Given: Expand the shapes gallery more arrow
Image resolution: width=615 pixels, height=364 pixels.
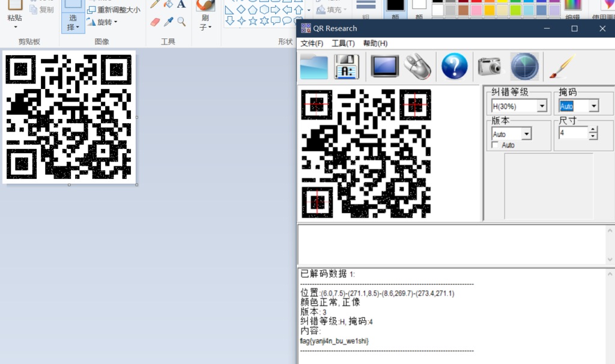Looking at the screenshot, I should click(x=309, y=10).
